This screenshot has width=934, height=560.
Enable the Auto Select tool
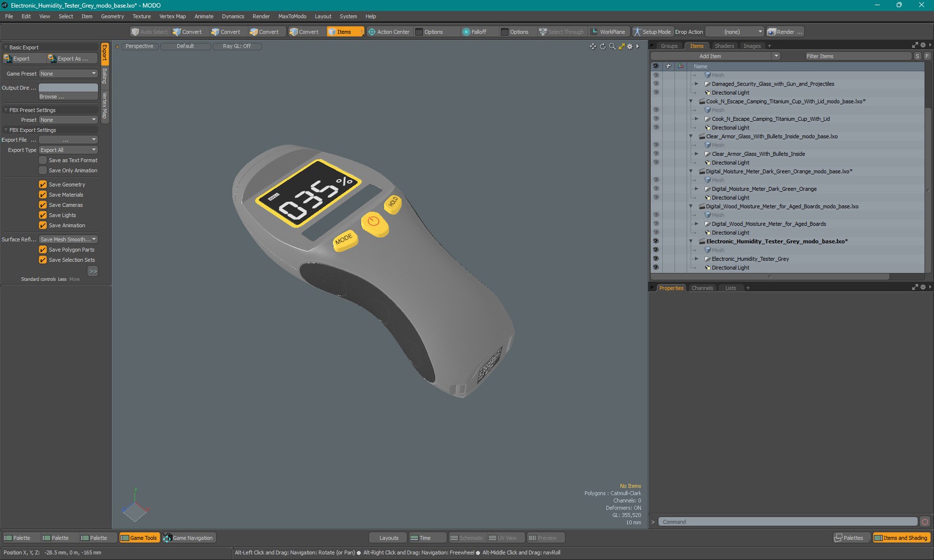(x=149, y=32)
